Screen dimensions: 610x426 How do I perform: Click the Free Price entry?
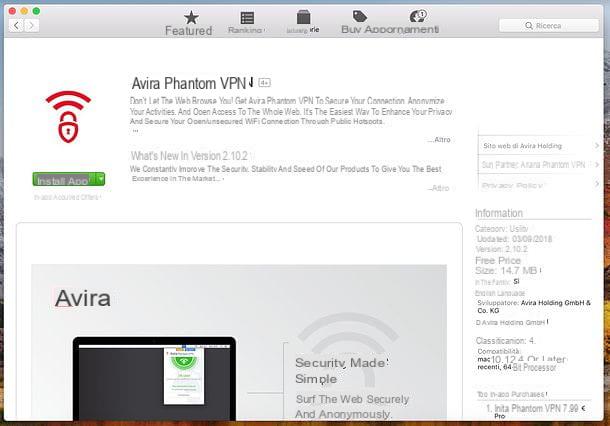[498, 260]
